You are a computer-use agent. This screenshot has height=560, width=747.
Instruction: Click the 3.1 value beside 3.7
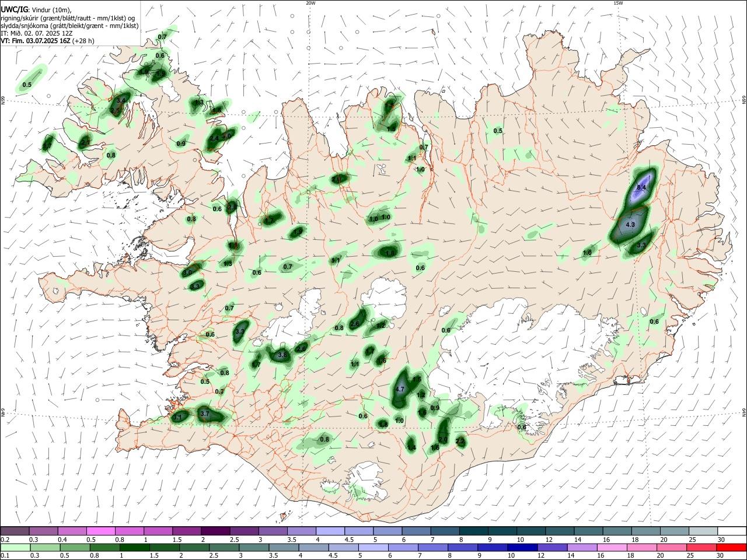pos(179,417)
